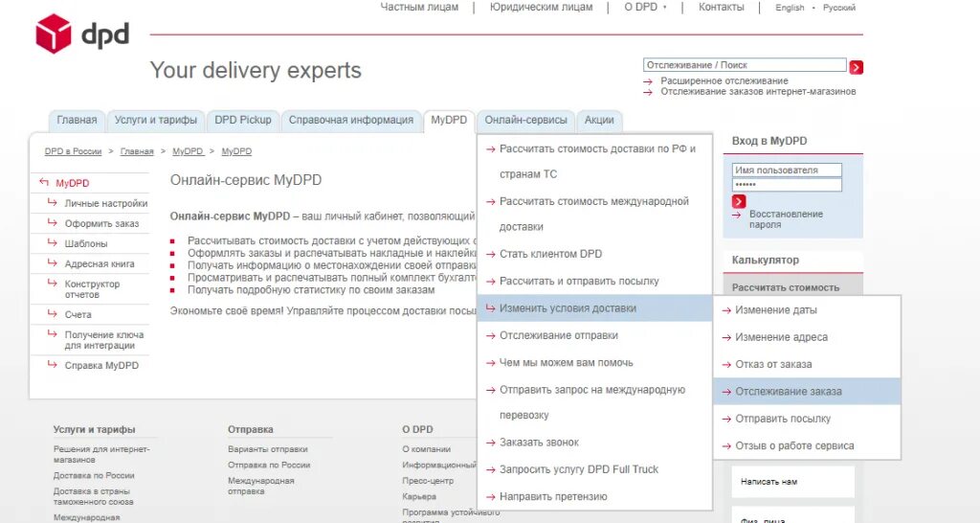This screenshot has width=980, height=523.
Task: Select Изменение даты submenu item
Action: click(807, 310)
